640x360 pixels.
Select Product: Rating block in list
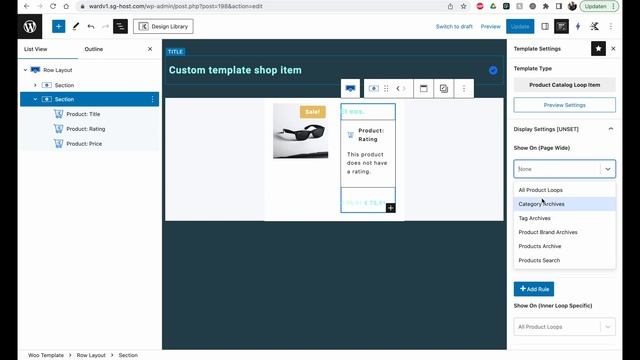(86, 129)
